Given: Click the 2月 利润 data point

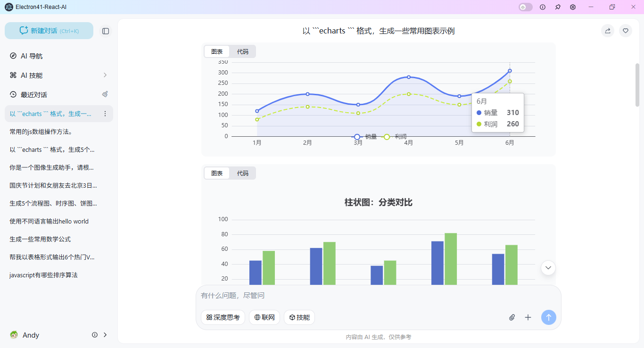Looking at the screenshot, I should [307, 107].
